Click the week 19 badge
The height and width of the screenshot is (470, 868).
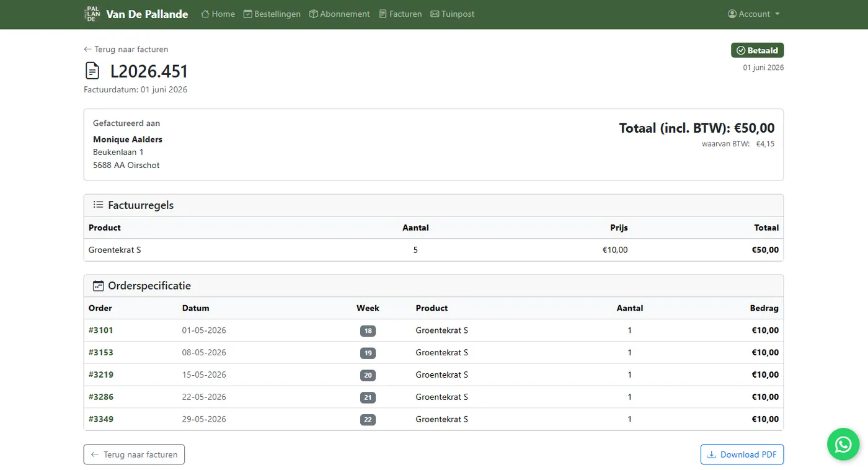point(368,353)
